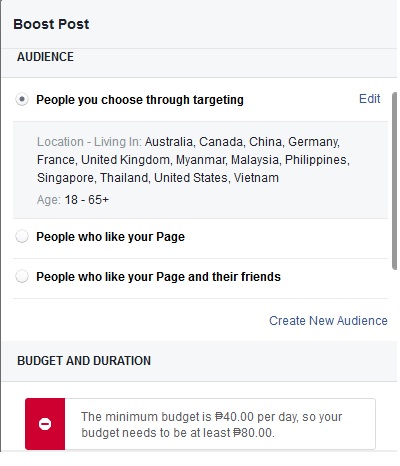Image resolution: width=400 pixels, height=466 pixels.
Task: Click the red minimum budget error icon
Action: click(45, 424)
